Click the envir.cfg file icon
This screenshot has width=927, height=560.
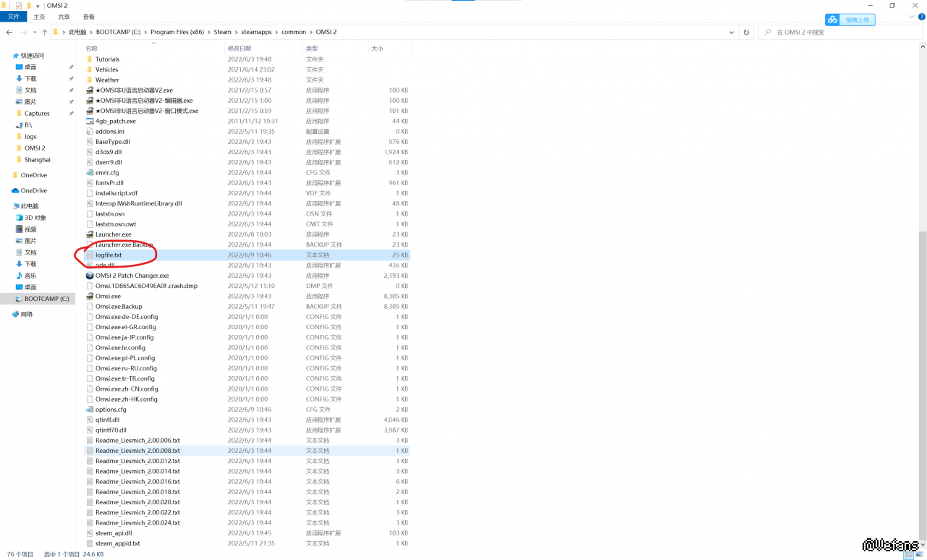click(90, 173)
